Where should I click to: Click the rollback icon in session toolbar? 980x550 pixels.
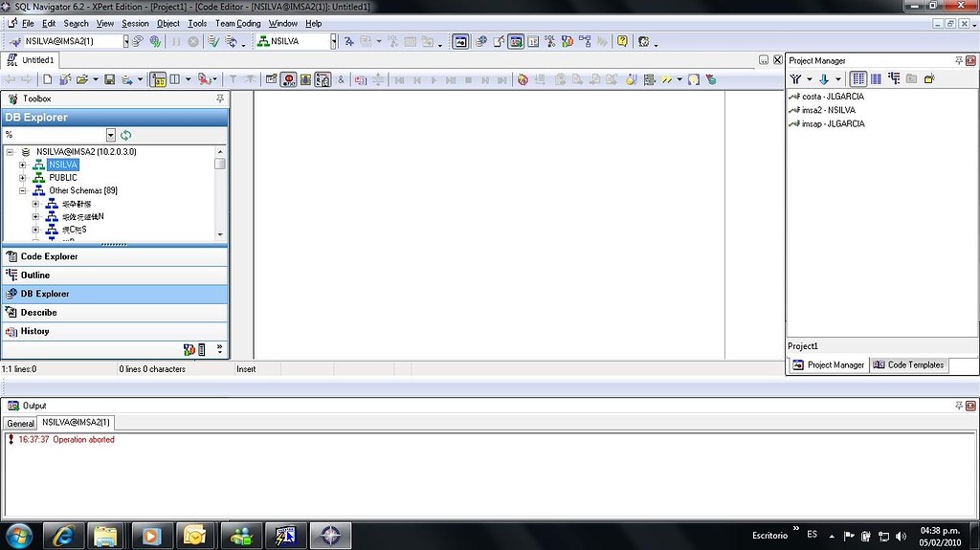click(x=232, y=41)
